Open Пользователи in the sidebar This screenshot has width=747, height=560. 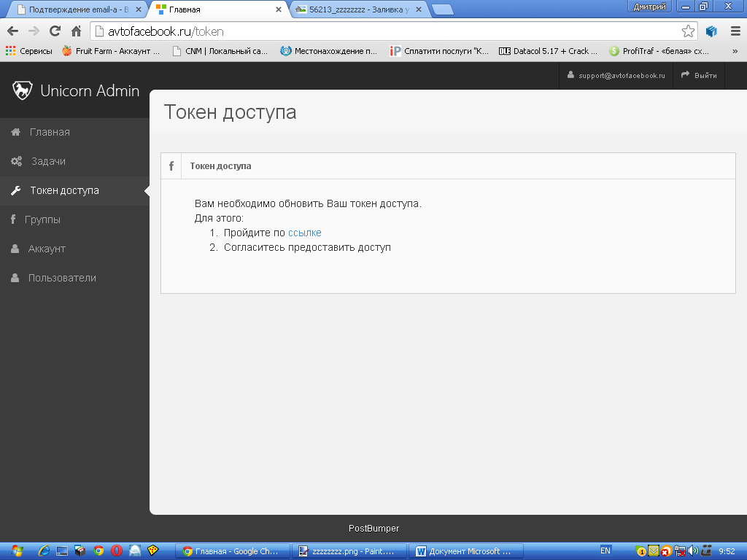[62, 278]
